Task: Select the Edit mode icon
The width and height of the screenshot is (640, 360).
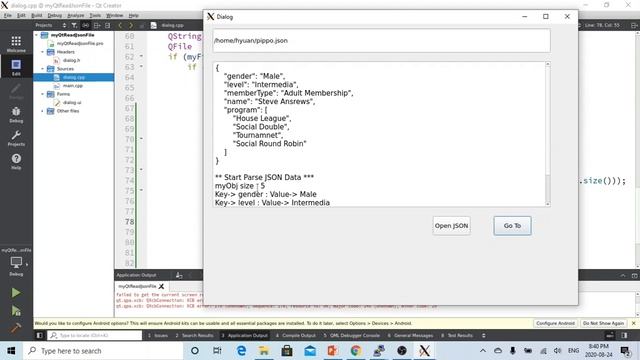Action: click(x=16, y=67)
